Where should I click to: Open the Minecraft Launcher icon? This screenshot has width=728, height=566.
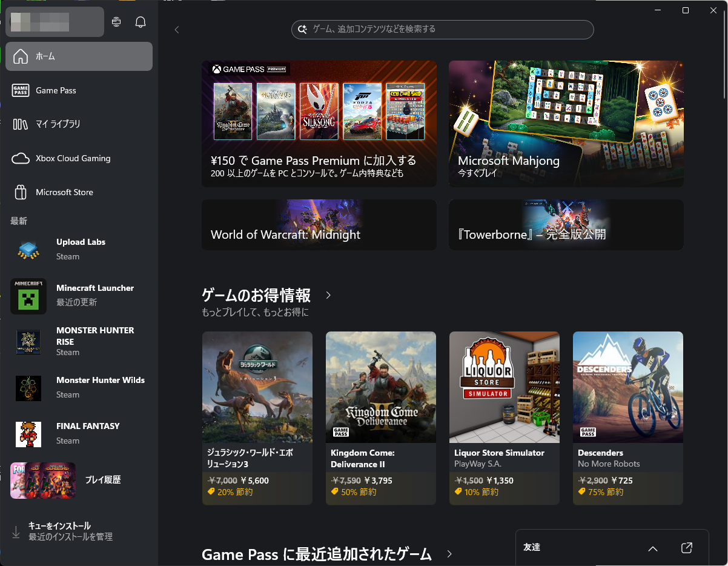tap(28, 296)
